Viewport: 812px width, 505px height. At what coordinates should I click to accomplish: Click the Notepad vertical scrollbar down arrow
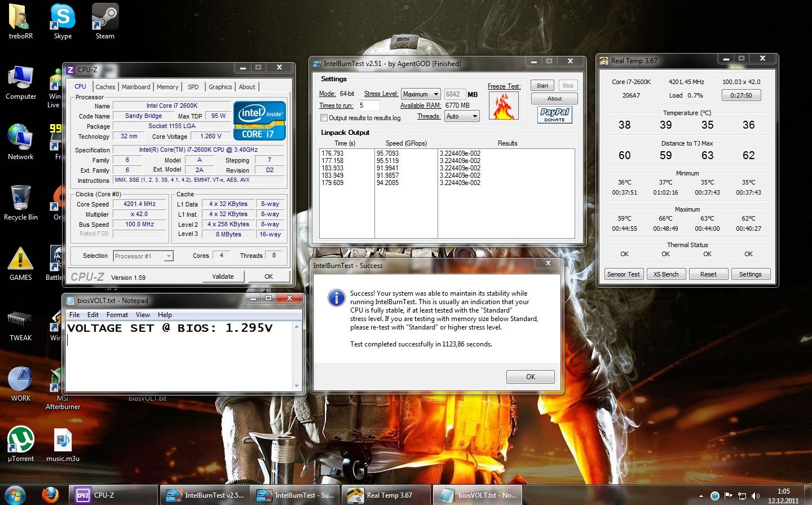297,386
